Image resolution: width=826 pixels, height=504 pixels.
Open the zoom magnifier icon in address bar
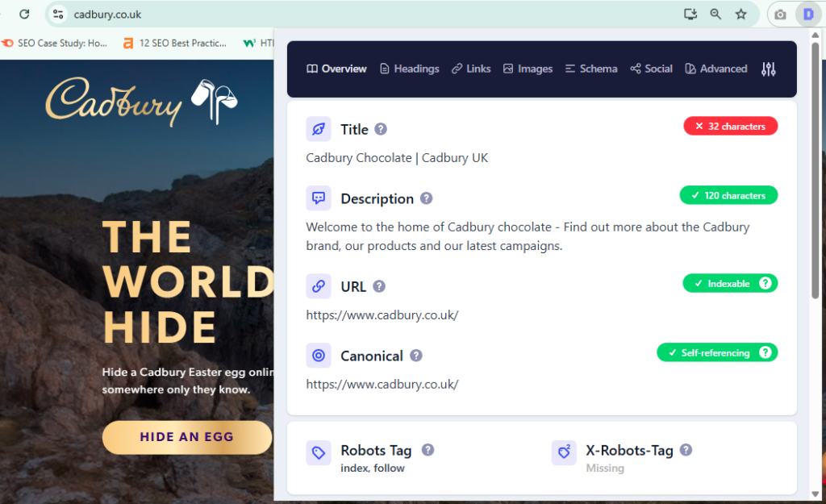point(715,15)
